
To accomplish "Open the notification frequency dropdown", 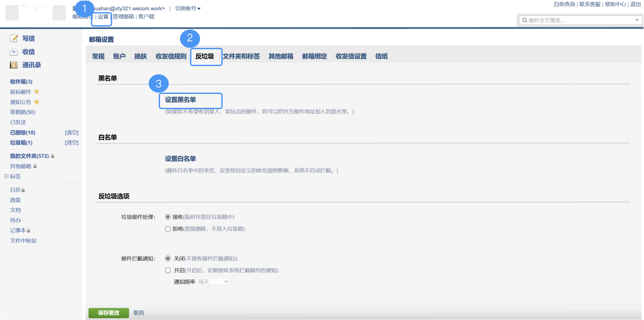I will click(213, 282).
